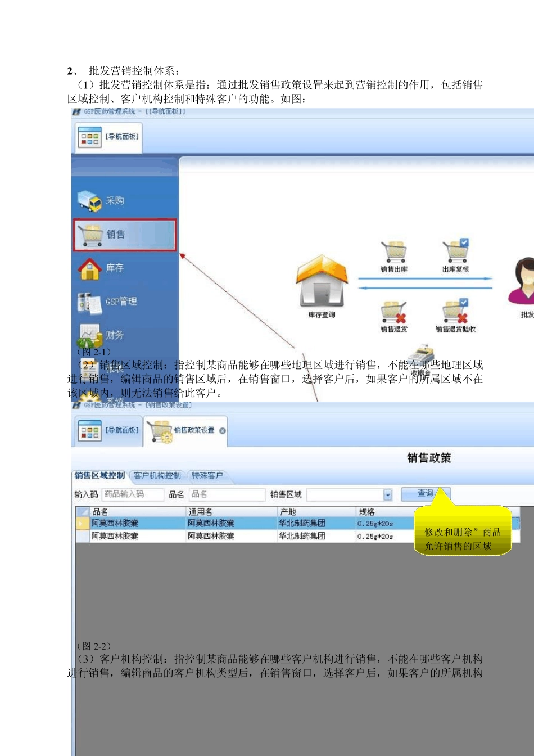This screenshot has height=756, width=534.
Task: Open the 采购 module truck icon
Action: tap(89, 201)
